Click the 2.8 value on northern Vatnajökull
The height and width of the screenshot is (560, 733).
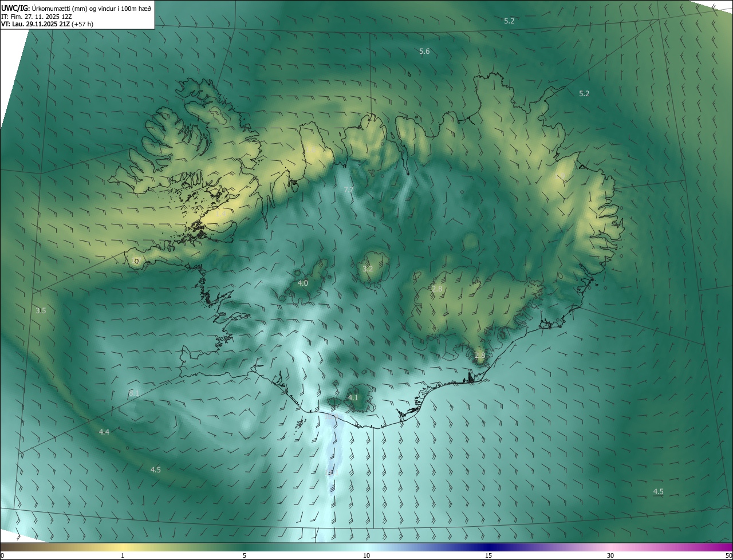coord(437,289)
